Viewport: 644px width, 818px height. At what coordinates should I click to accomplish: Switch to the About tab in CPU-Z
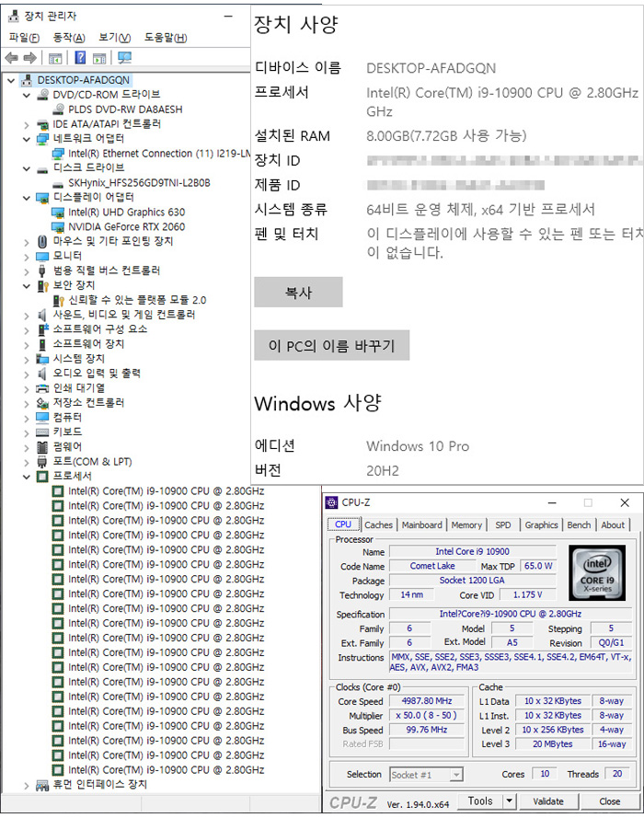613,524
